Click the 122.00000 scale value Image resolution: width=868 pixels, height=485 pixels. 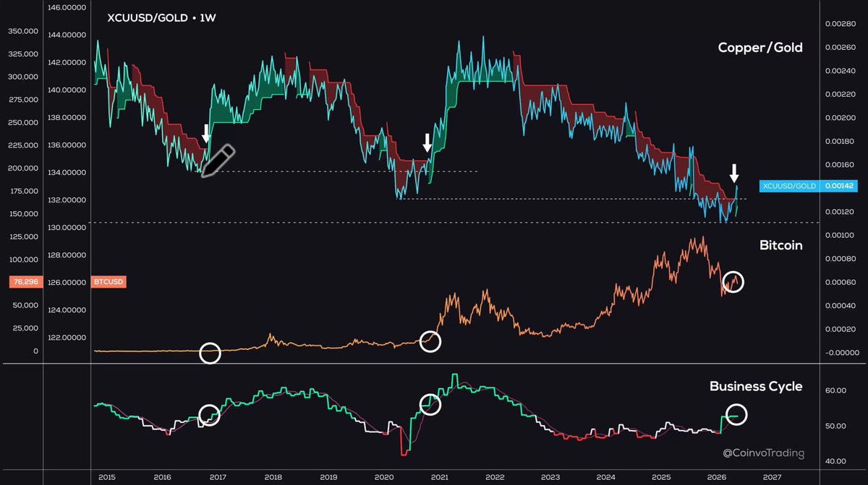pos(69,338)
